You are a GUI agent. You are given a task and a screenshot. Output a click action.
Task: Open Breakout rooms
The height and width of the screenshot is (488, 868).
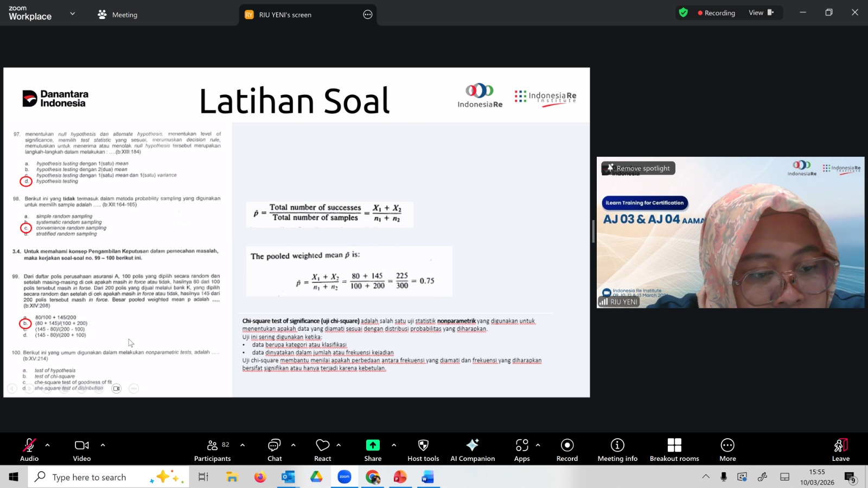pos(674,450)
